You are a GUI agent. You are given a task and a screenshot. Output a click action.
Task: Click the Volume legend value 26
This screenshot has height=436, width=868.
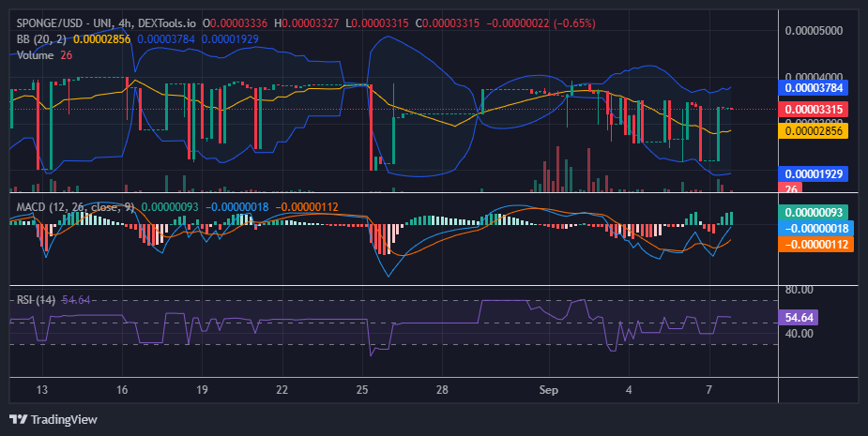point(67,55)
